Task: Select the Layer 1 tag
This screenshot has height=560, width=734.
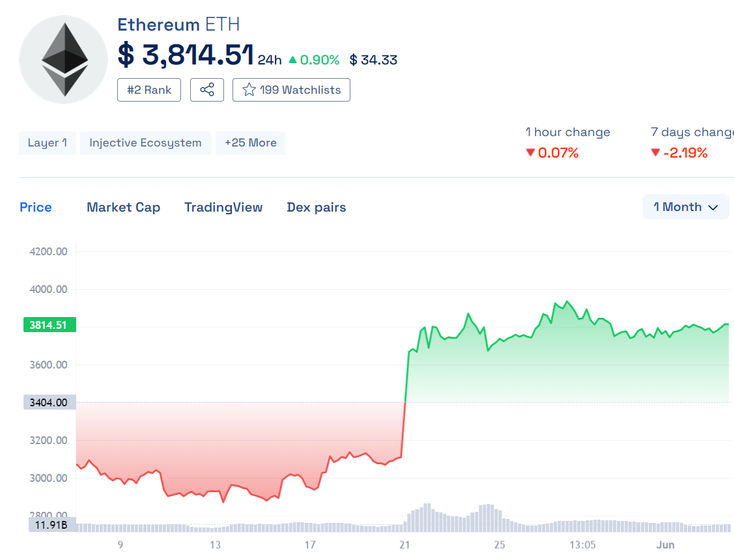Action: pyautogui.click(x=48, y=143)
